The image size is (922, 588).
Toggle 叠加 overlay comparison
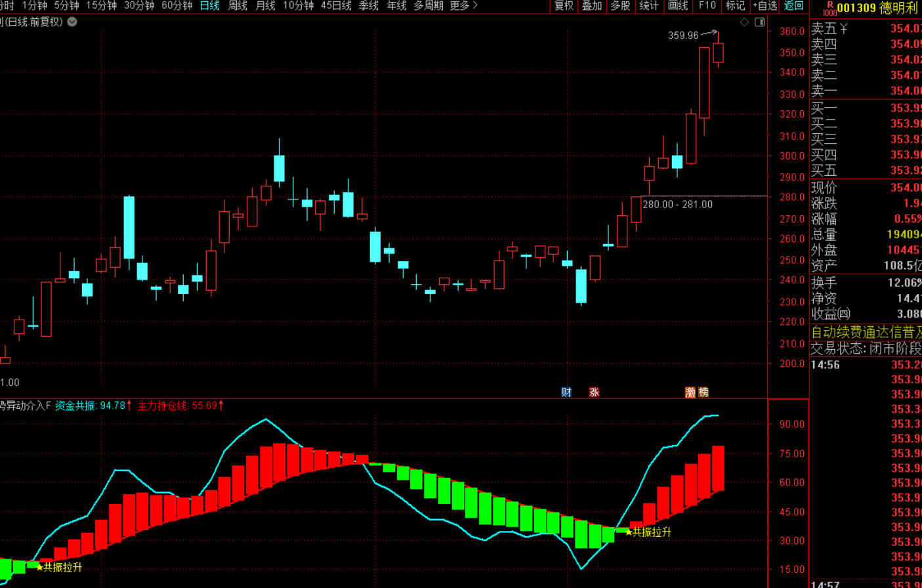click(x=592, y=6)
